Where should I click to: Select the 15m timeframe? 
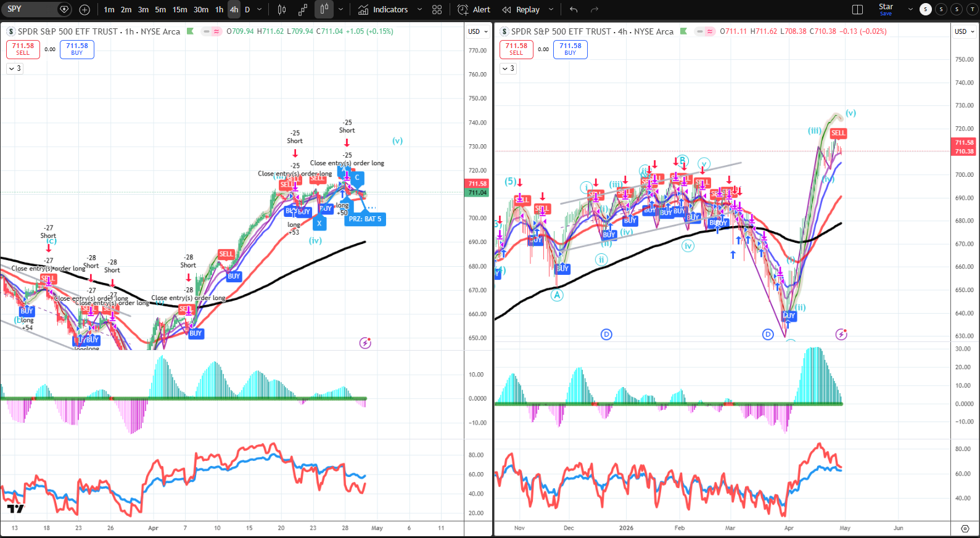(179, 10)
